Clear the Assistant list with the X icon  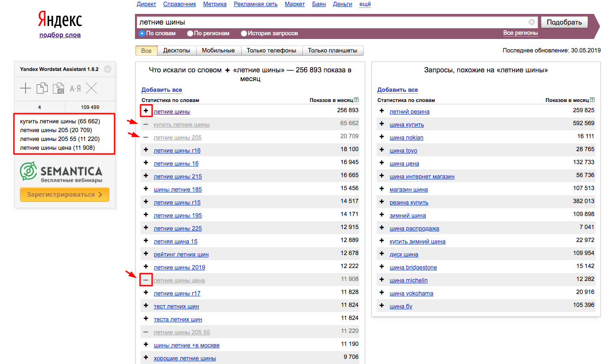[x=92, y=88]
